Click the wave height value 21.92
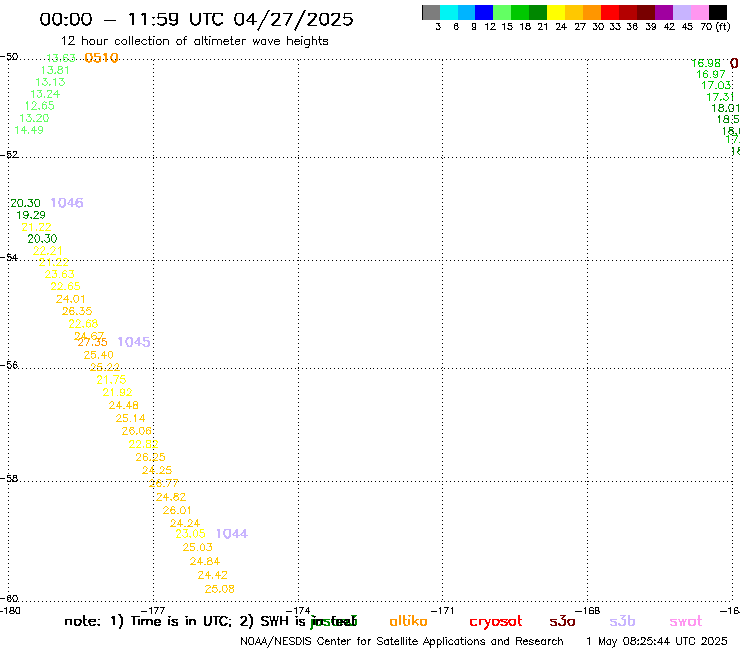The height and width of the screenshot is (650, 740). (117, 392)
